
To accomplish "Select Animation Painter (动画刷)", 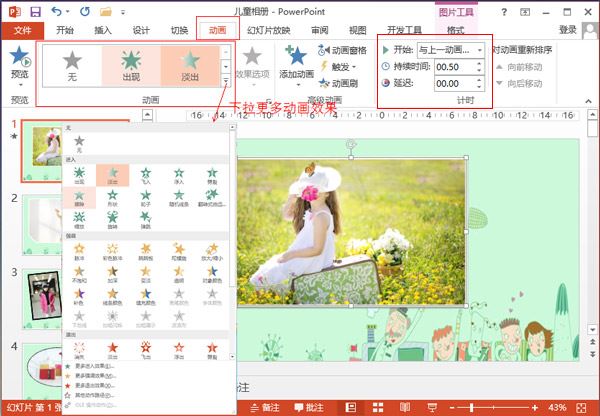I will (338, 83).
